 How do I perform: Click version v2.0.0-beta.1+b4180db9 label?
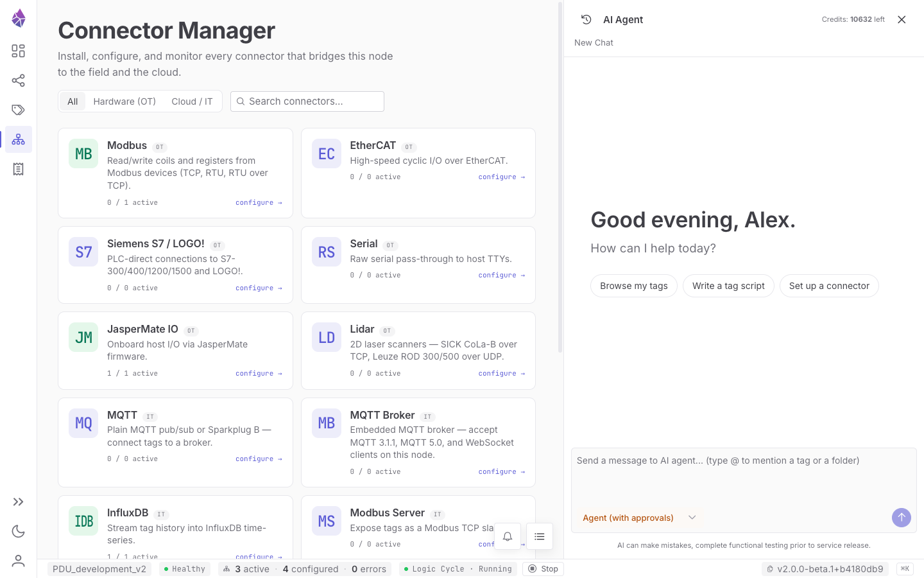pyautogui.click(x=825, y=569)
